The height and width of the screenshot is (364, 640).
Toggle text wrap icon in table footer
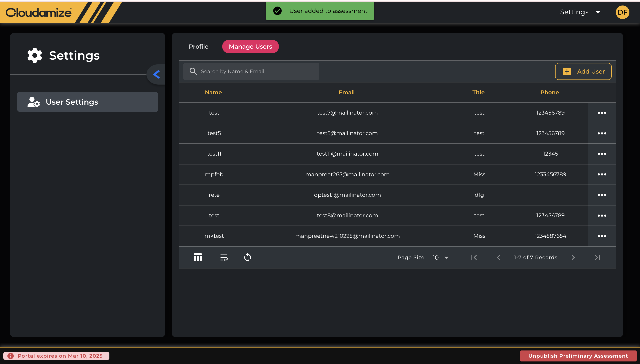point(224,257)
